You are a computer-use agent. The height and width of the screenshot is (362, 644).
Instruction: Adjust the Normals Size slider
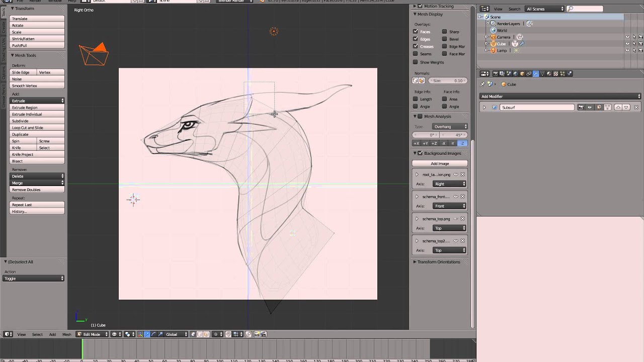coord(447,80)
